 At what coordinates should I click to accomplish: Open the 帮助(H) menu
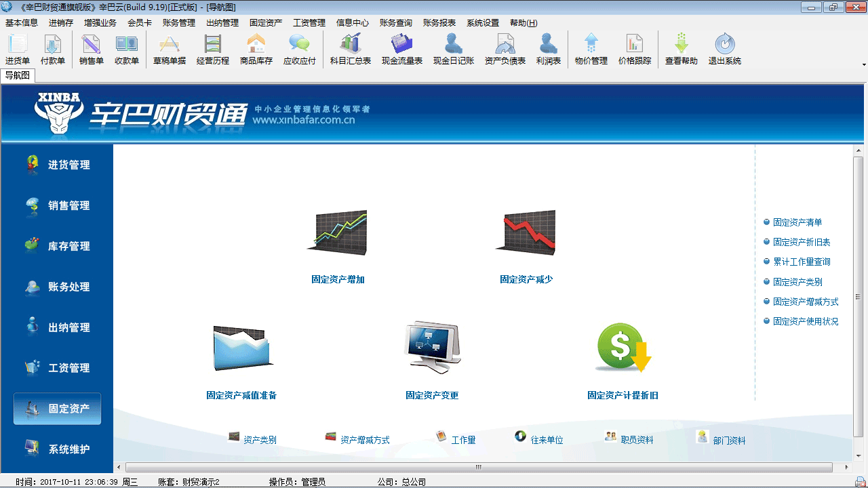tap(524, 23)
